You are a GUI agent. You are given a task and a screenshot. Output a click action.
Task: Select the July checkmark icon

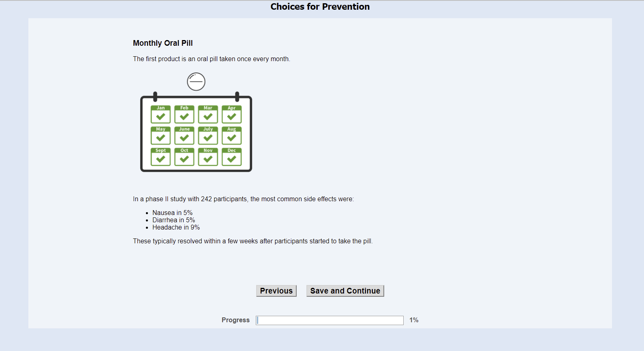(208, 136)
